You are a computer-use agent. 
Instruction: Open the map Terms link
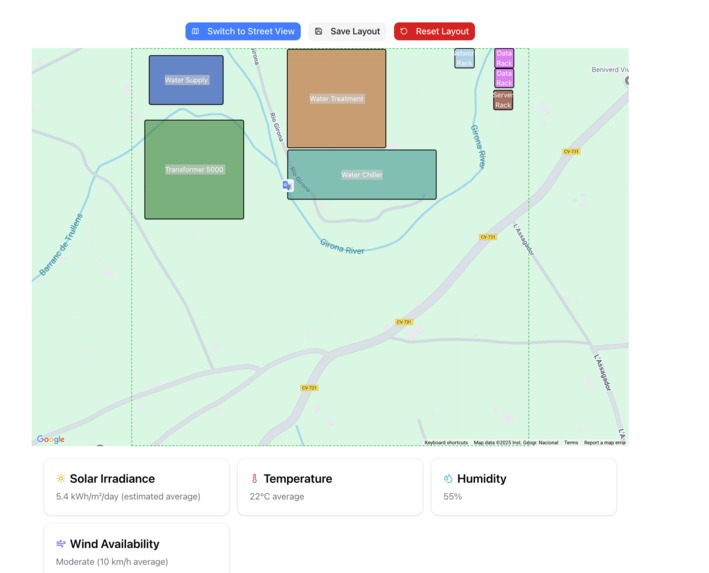571,442
